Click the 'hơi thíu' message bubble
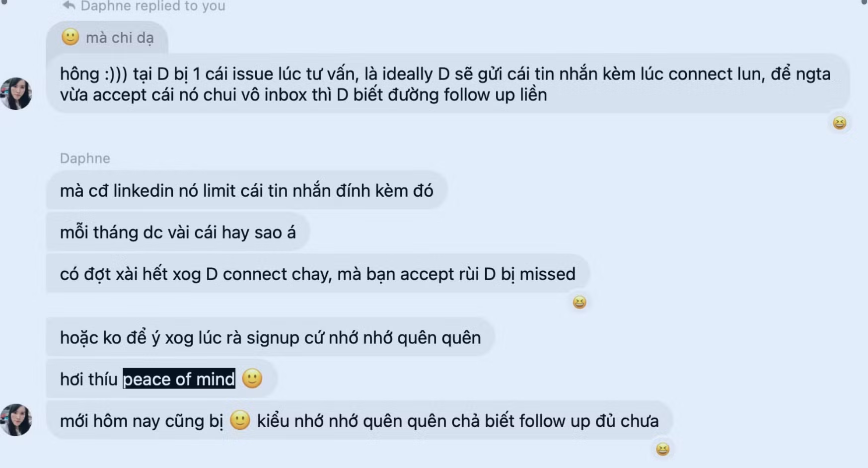The image size is (868, 468). (161, 379)
